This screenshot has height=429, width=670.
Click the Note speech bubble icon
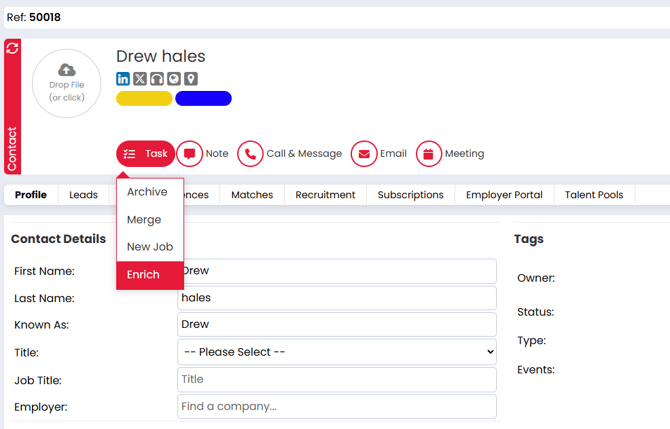(189, 154)
